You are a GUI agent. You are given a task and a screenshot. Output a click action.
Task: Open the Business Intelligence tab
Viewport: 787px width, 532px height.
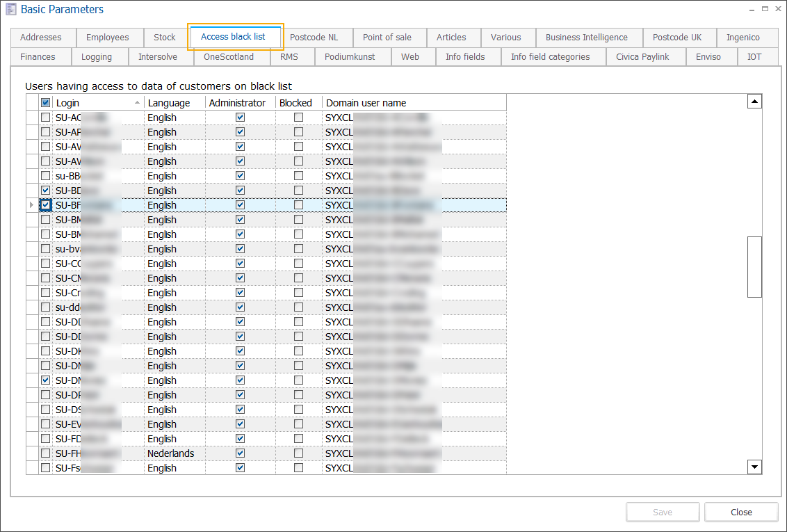click(588, 37)
